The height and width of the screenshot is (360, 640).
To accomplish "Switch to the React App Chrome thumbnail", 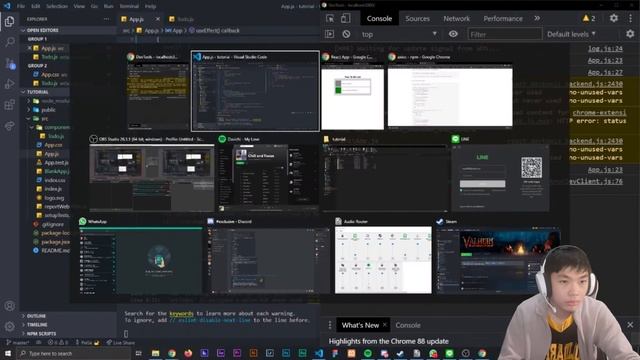I will 352,92.
